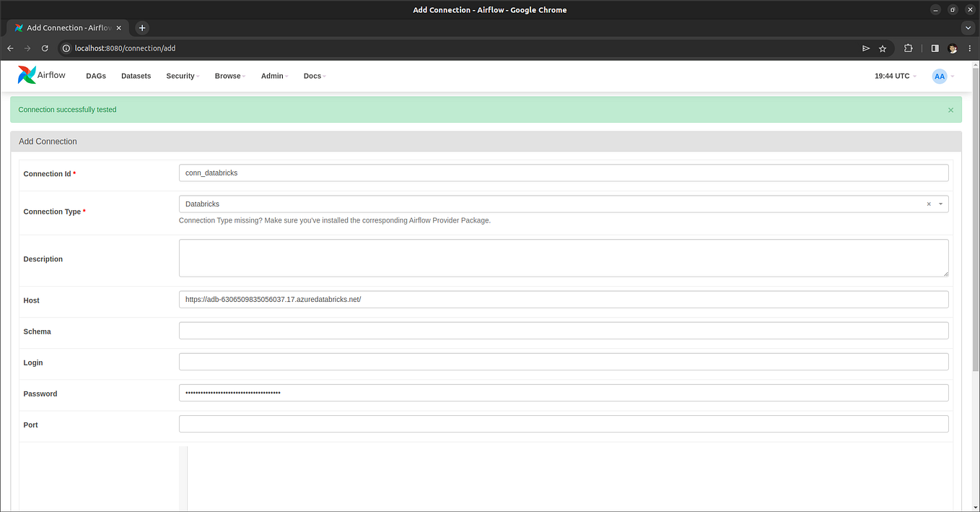The height and width of the screenshot is (512, 980).
Task: Open Chrome's three-dot menu
Action: coord(970,48)
